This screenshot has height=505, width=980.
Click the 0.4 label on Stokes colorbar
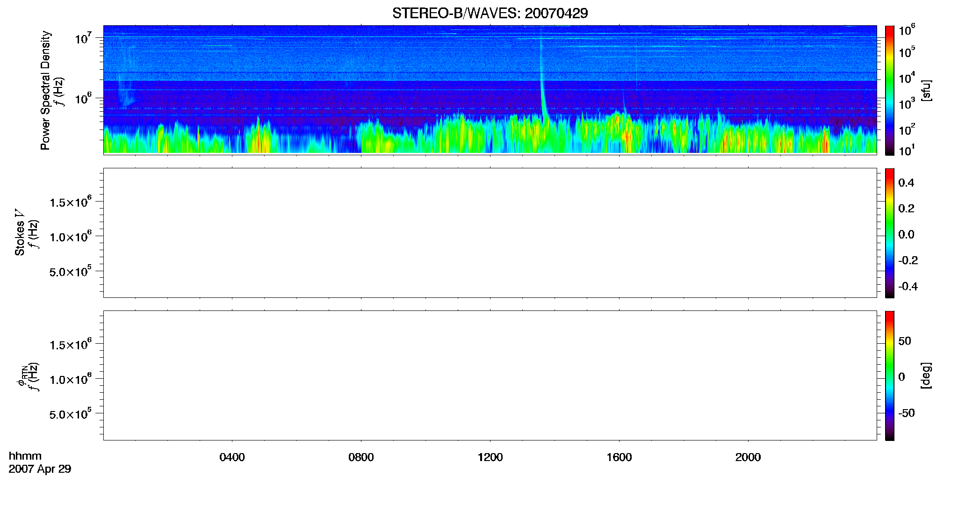pyautogui.click(x=906, y=183)
